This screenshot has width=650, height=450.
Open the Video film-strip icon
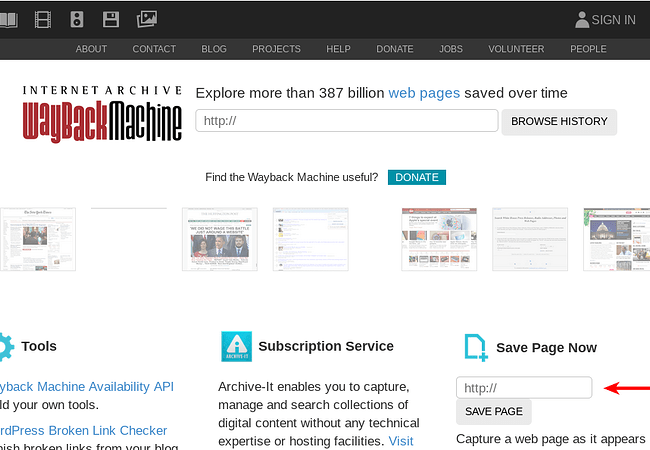click(43, 19)
